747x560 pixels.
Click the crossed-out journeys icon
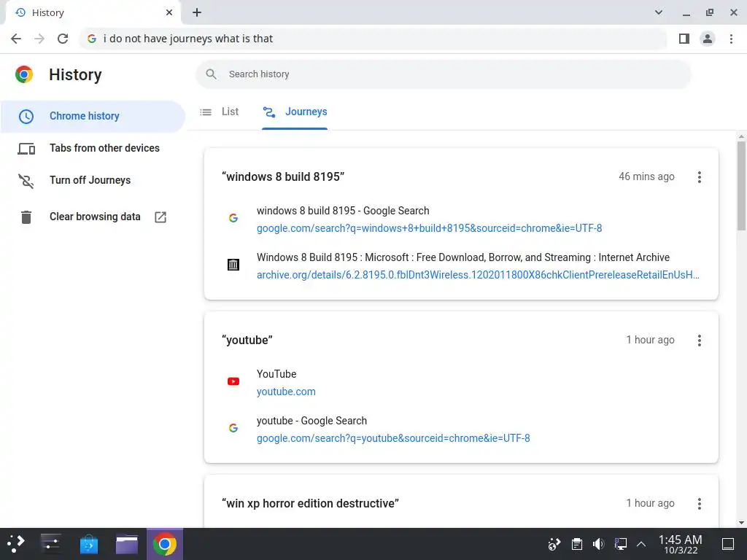pos(26,181)
